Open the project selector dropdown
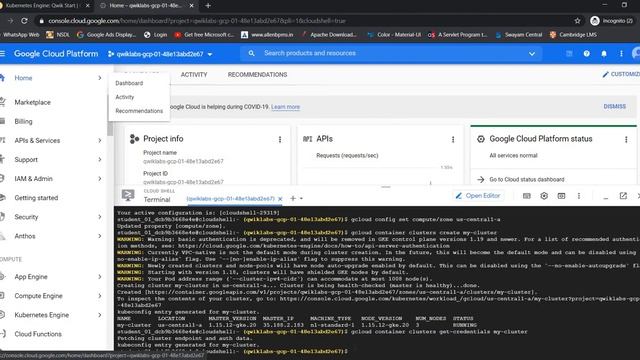Screen dimensions: 640x360 pos(160,54)
